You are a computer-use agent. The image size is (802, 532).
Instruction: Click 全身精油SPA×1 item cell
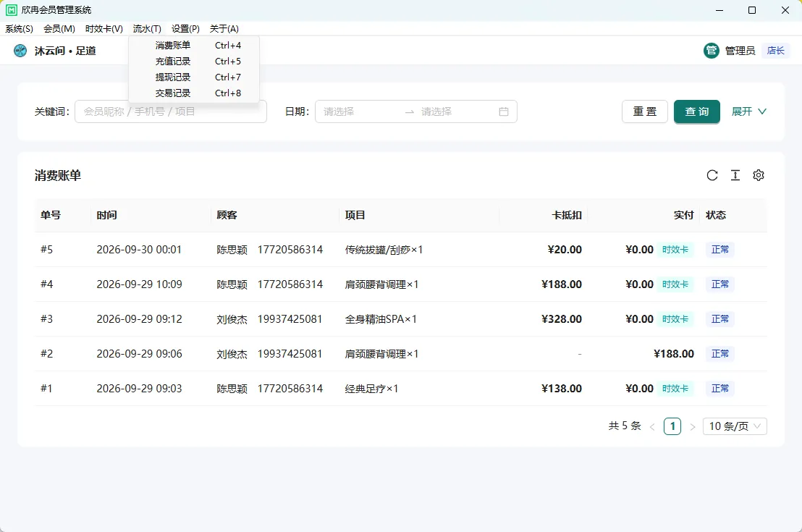pyautogui.click(x=381, y=319)
